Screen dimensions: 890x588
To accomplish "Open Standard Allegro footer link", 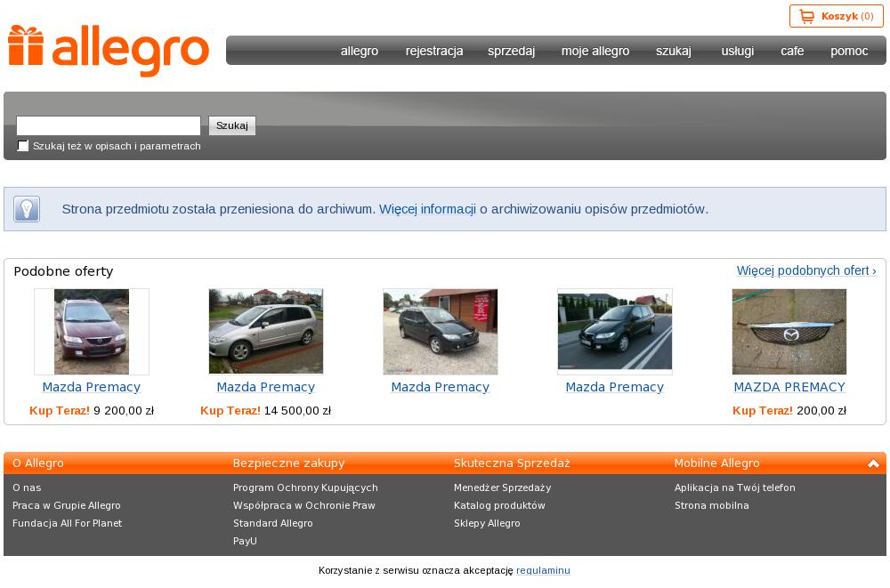I will [x=273, y=523].
